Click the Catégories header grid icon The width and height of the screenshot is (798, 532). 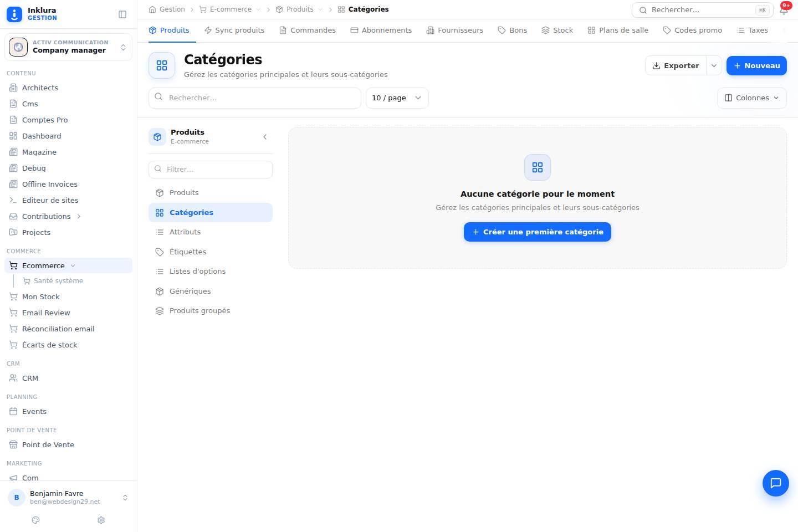click(162, 65)
